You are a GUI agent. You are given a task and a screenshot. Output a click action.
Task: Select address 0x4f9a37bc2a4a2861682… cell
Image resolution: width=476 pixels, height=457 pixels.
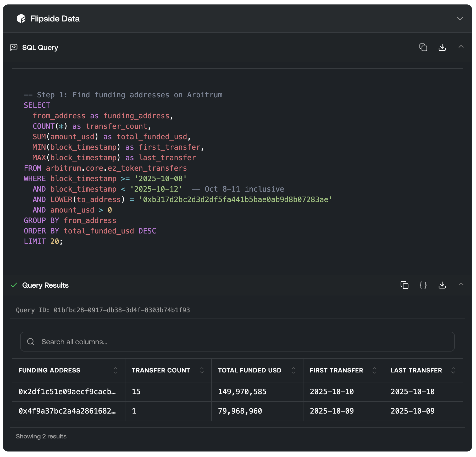pyautogui.click(x=69, y=411)
